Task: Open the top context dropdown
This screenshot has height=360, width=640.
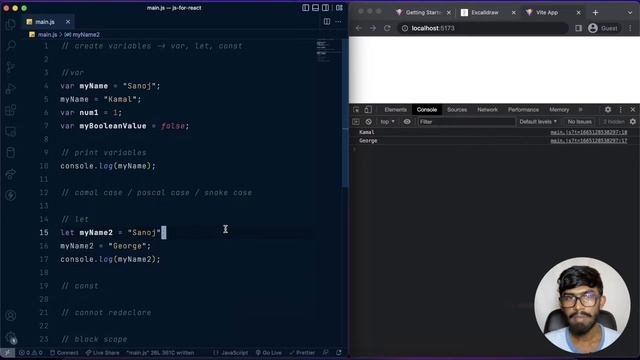Action: [x=387, y=122]
